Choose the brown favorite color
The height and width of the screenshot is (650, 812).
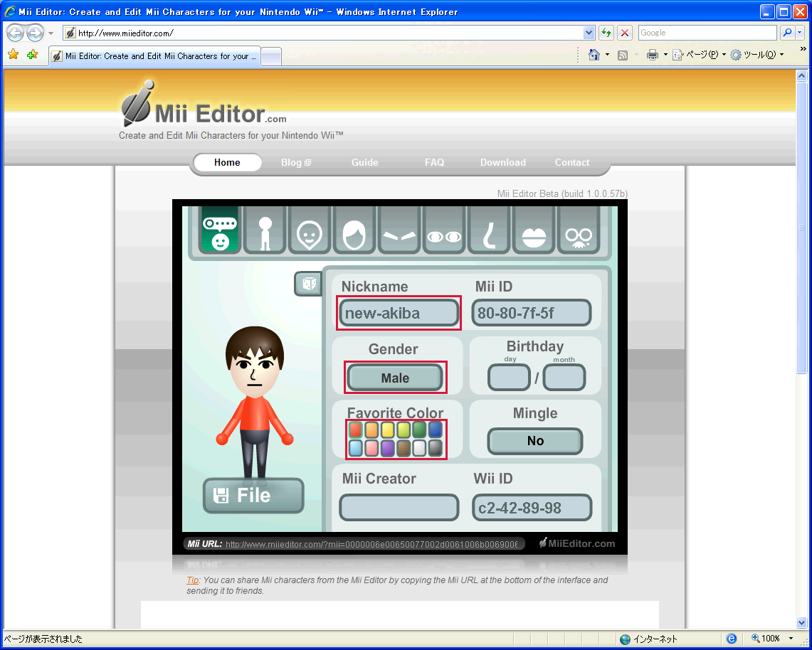(404, 447)
